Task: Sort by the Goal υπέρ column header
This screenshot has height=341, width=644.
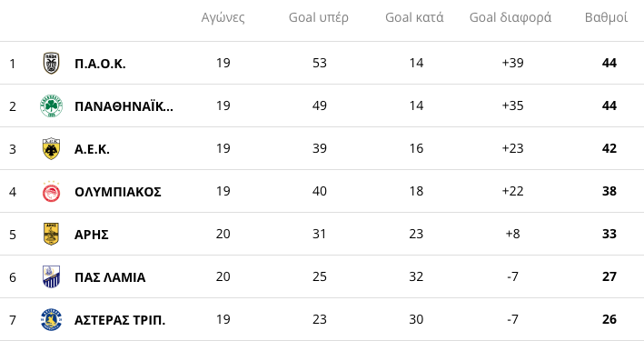Action: click(319, 17)
